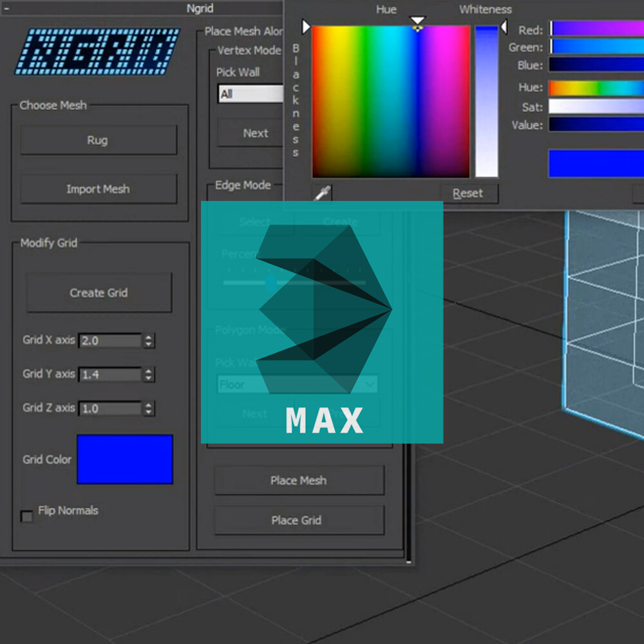644x644 pixels.
Task: Reset the color picker values
Action: [x=469, y=193]
